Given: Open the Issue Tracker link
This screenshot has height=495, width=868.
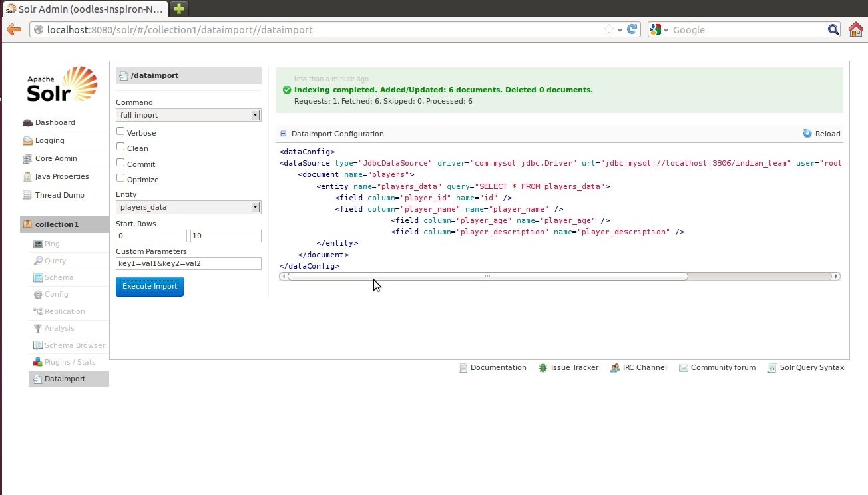Looking at the screenshot, I should point(574,368).
